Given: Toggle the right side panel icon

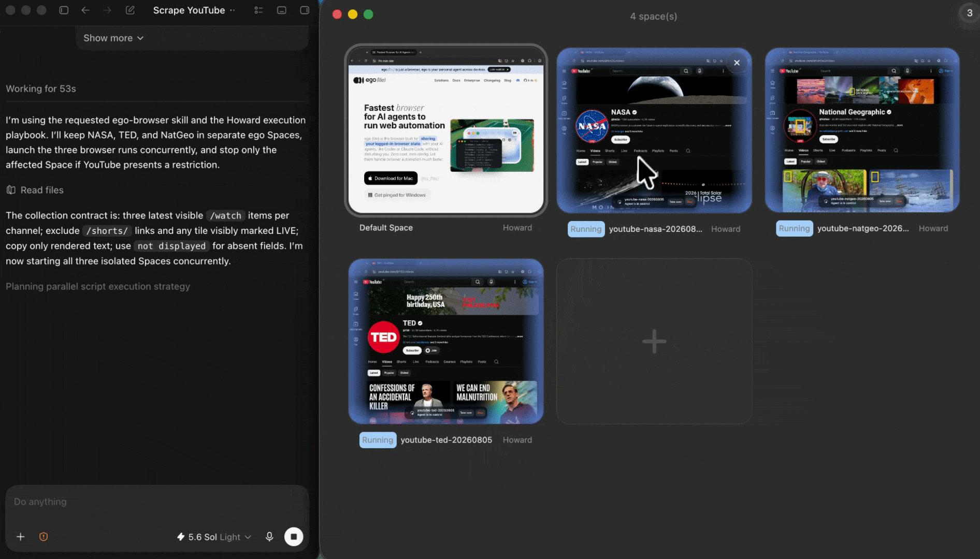Looking at the screenshot, I should coord(305,10).
